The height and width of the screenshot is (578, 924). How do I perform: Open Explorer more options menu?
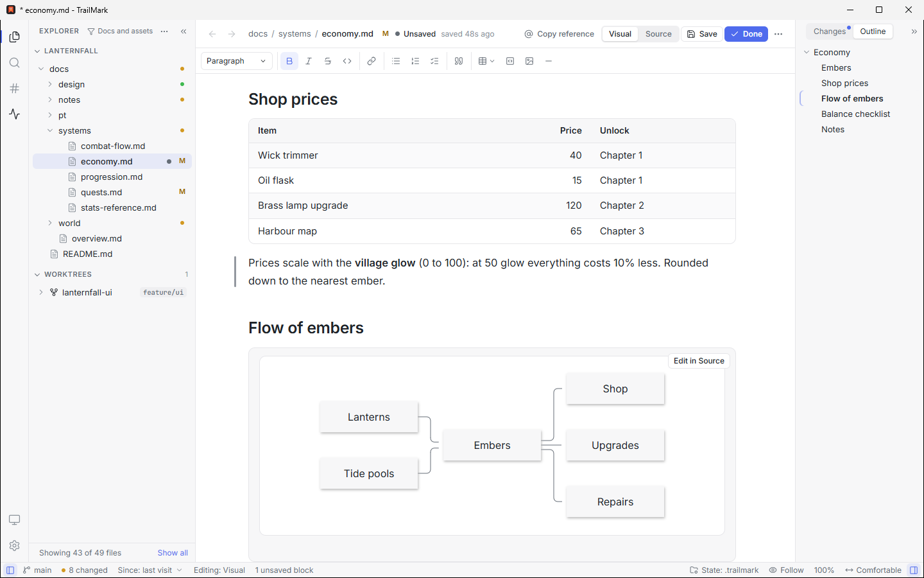pos(164,31)
